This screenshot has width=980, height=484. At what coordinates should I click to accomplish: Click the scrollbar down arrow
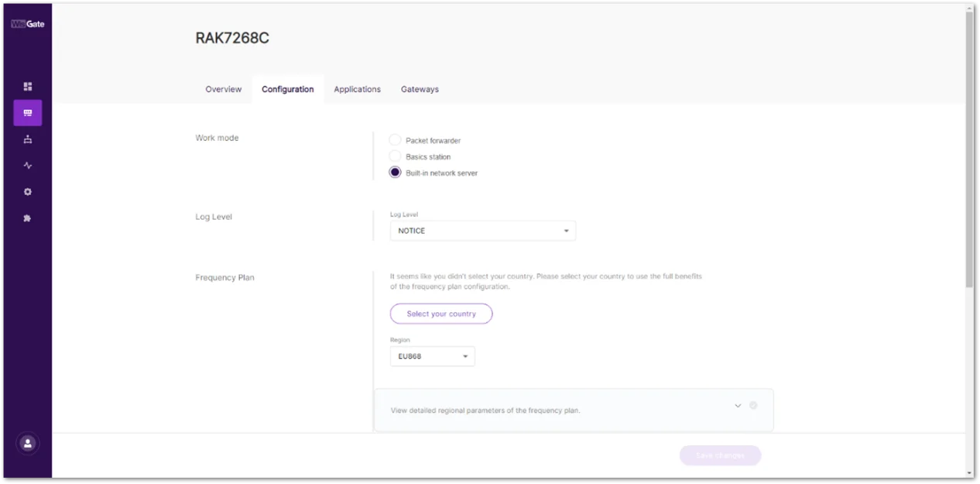[x=970, y=473]
